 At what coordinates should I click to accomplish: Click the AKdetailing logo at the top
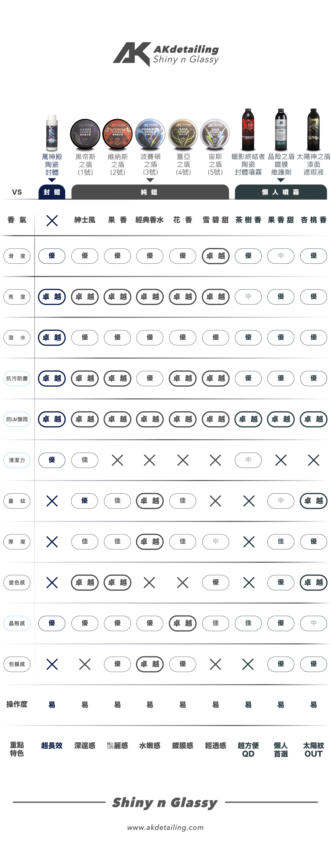[165, 54]
